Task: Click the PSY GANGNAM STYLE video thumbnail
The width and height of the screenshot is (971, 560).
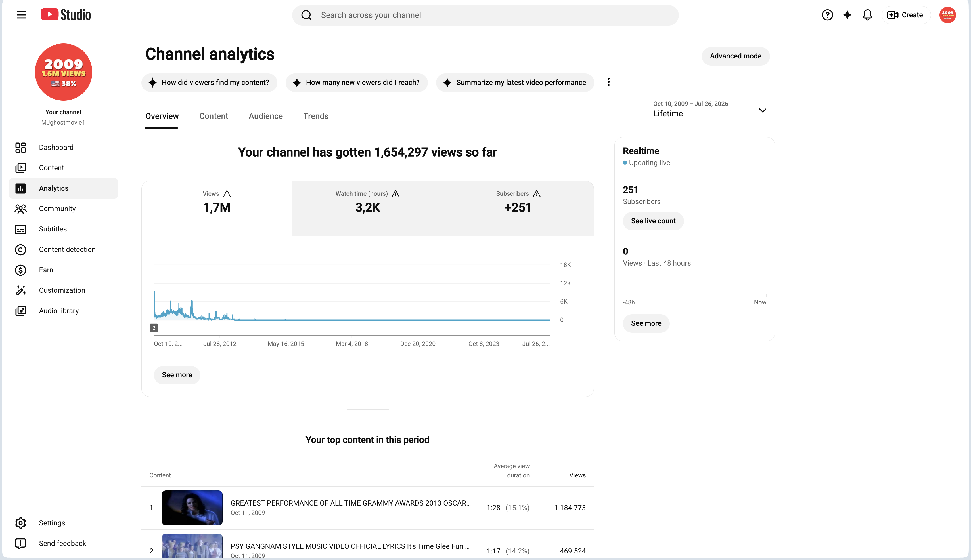Action: pyautogui.click(x=192, y=545)
